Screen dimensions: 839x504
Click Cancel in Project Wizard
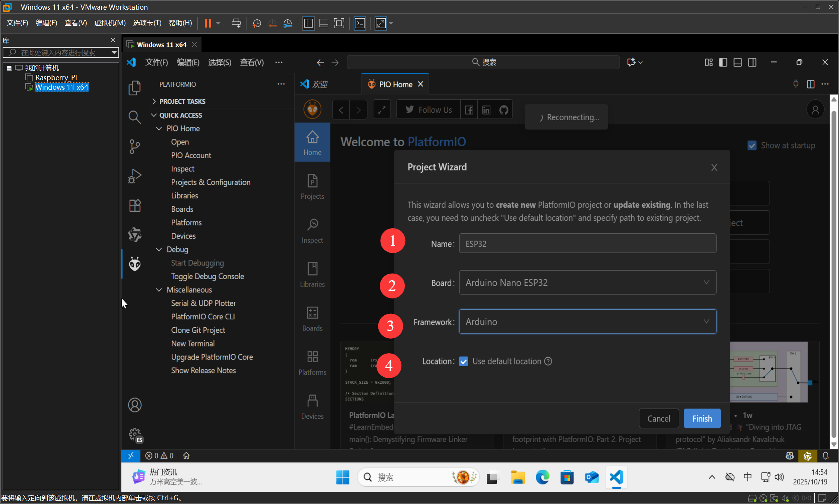tap(658, 418)
